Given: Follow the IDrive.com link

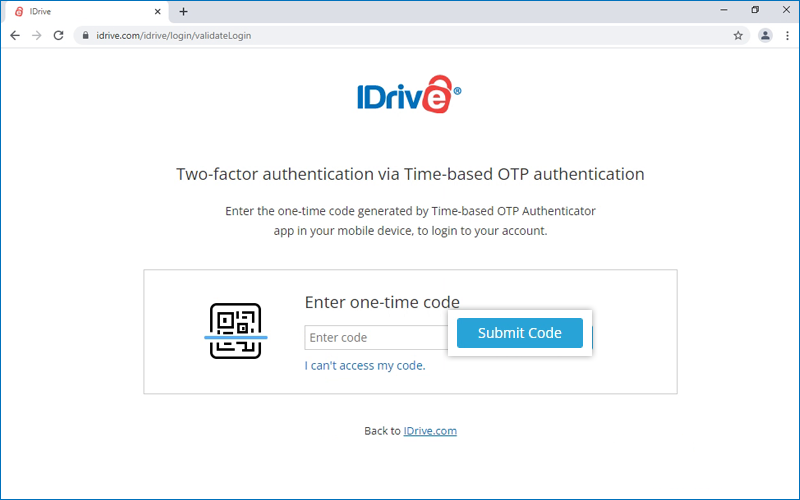Looking at the screenshot, I should coord(430,431).
